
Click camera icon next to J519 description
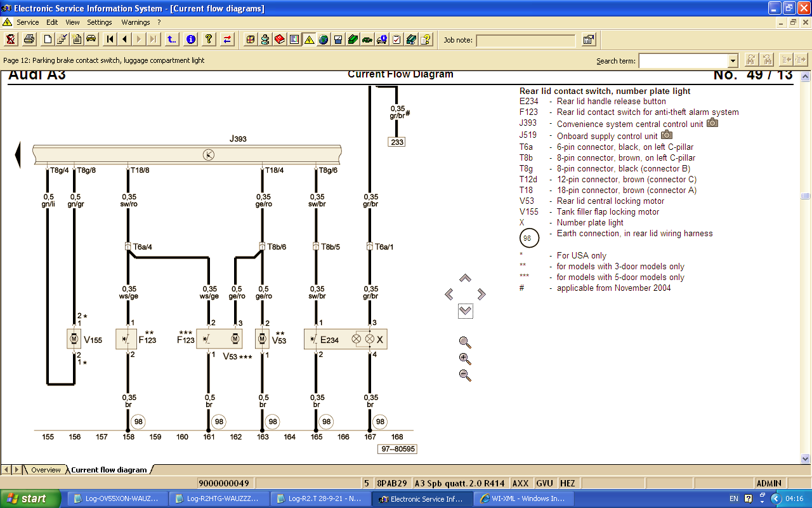click(667, 135)
